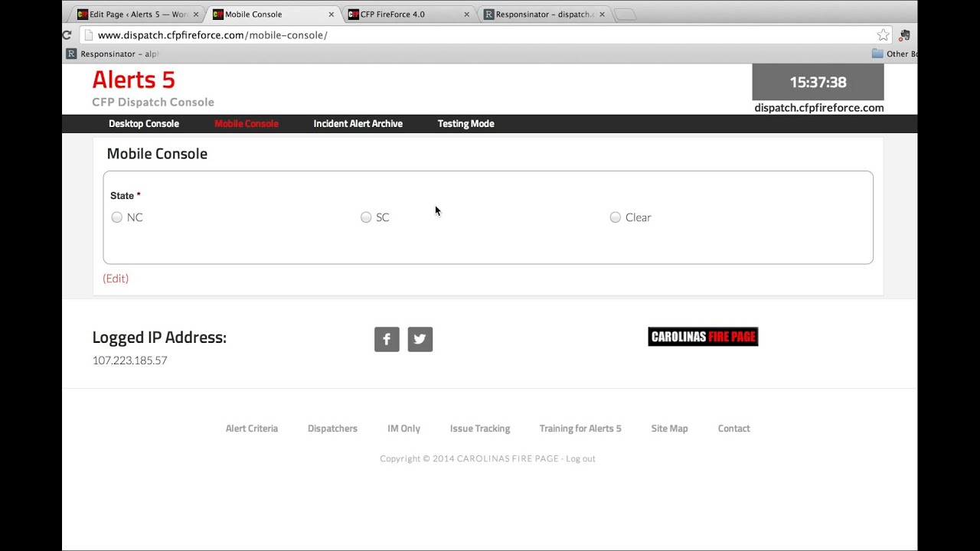Open the Contact footer link
980x551 pixels.
tap(734, 429)
